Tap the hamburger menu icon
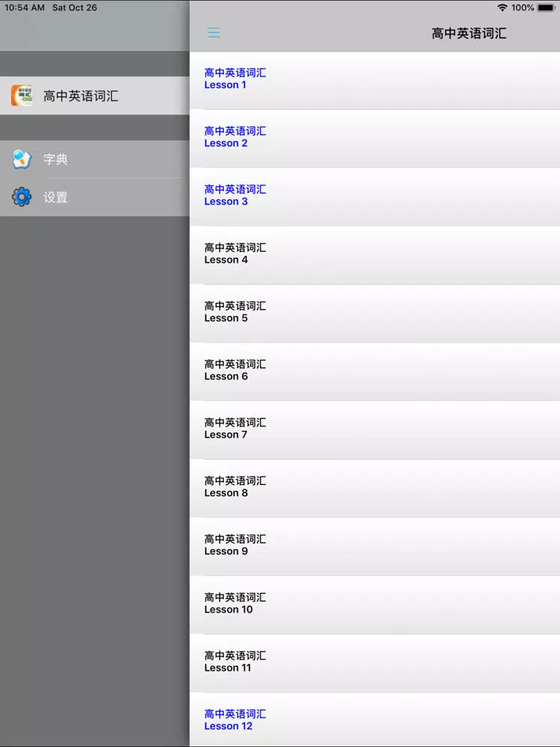560x747 pixels. [214, 32]
